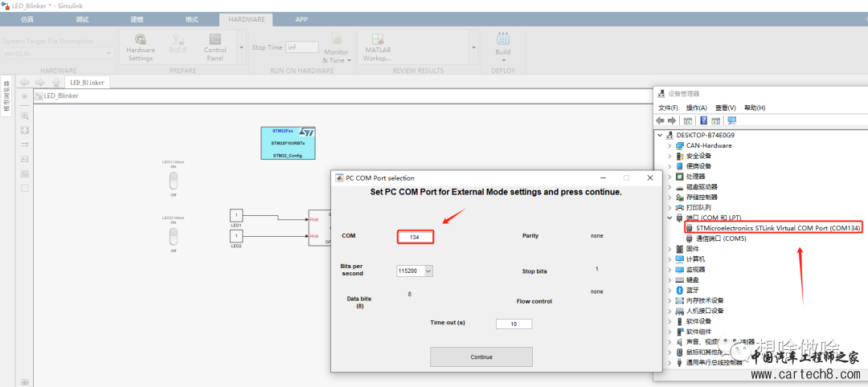This screenshot has height=387, width=868.
Task: Switch to the 建模 ribbon tab
Action: tap(137, 19)
